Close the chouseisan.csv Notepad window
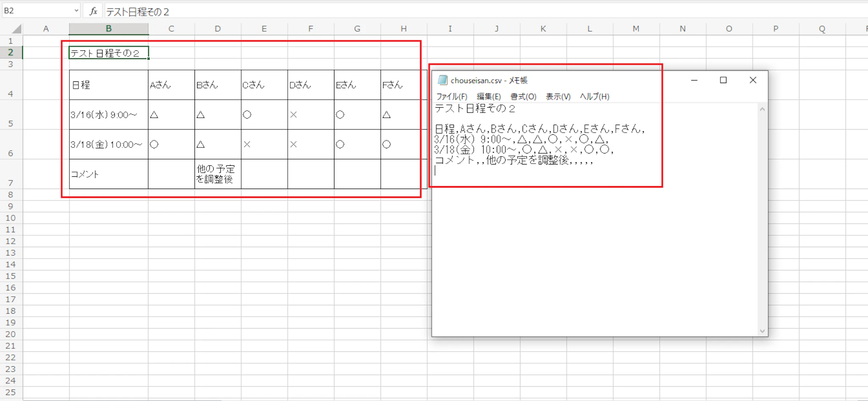Screen dimensions: 868x401 click(753, 80)
